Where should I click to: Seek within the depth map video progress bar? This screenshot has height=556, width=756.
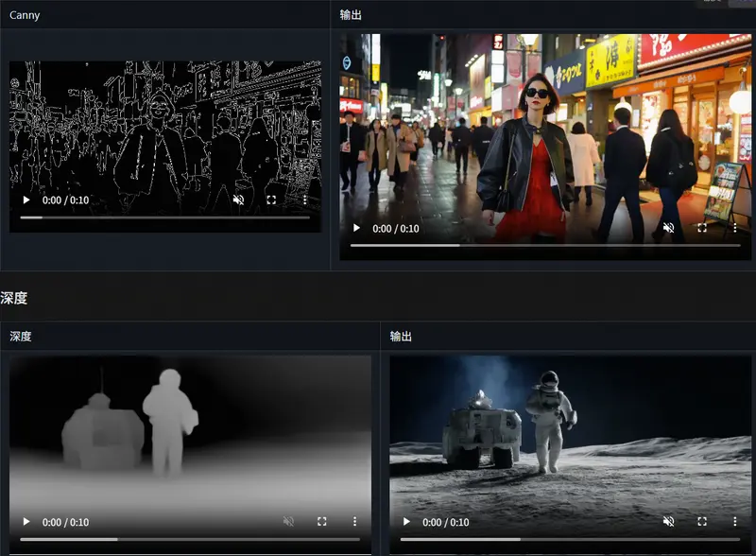click(x=190, y=539)
